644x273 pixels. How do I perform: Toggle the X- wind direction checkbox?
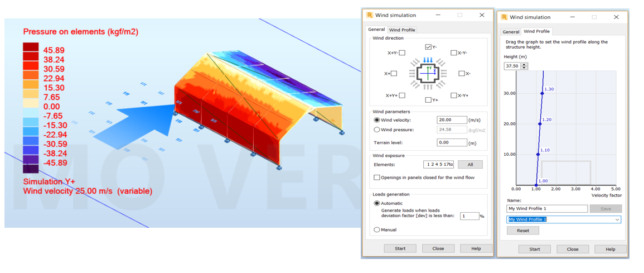coord(461,74)
